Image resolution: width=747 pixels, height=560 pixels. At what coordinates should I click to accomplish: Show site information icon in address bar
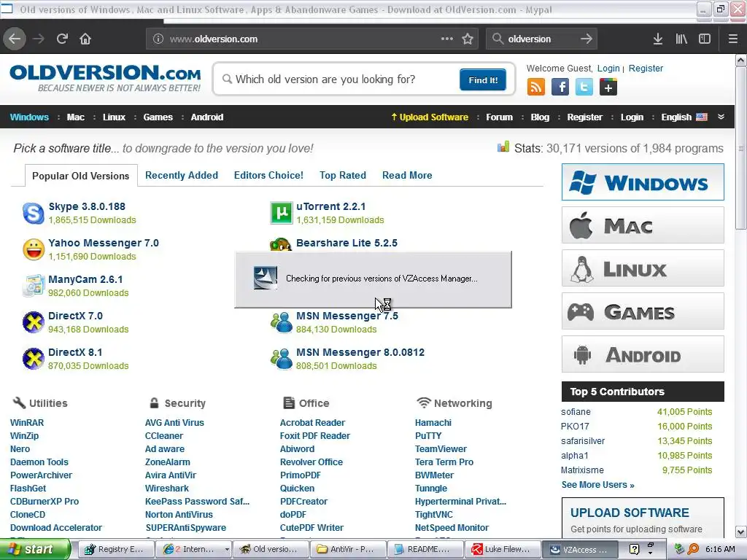158,39
